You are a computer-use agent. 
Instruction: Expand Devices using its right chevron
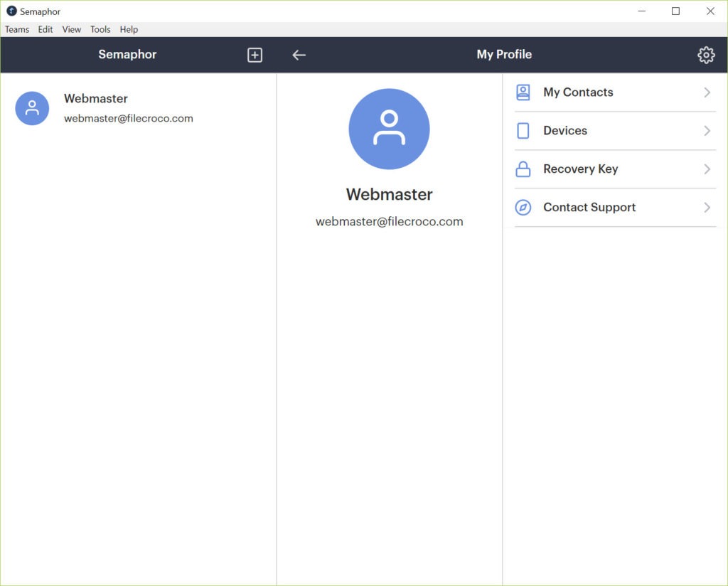click(x=707, y=131)
